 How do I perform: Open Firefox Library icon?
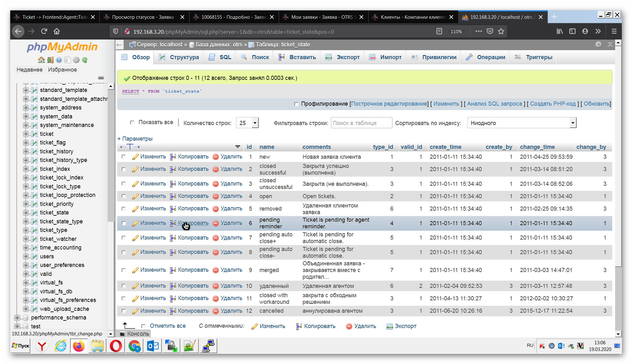click(x=560, y=31)
